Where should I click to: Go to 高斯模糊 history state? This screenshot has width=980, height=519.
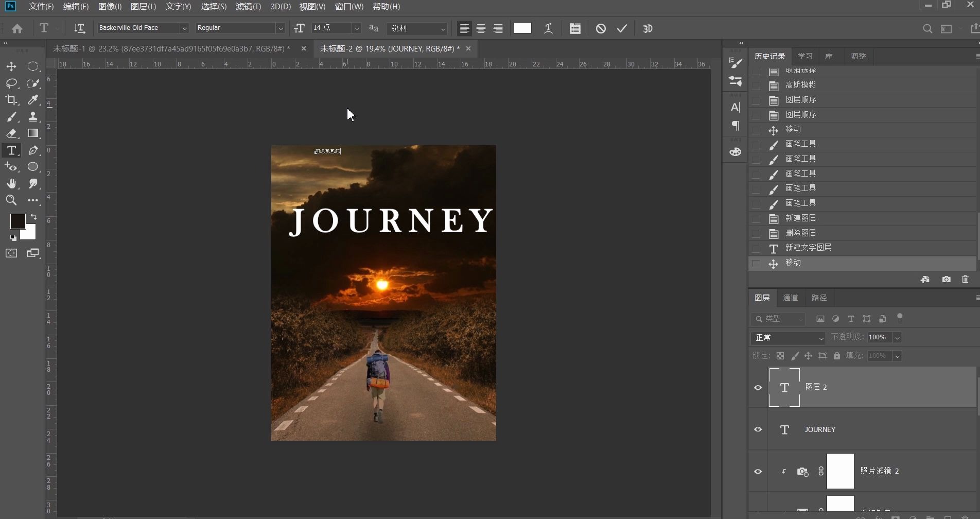tap(862, 85)
